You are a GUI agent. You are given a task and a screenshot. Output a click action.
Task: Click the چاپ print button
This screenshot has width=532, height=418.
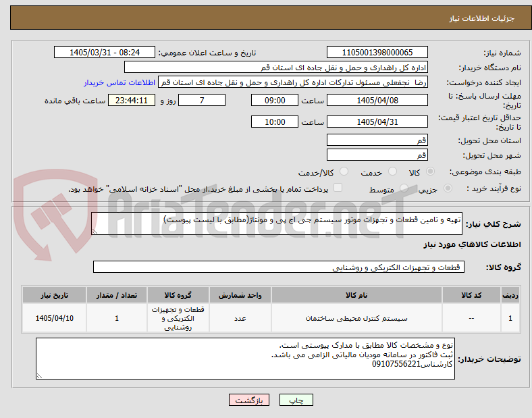pyautogui.click(x=296, y=400)
